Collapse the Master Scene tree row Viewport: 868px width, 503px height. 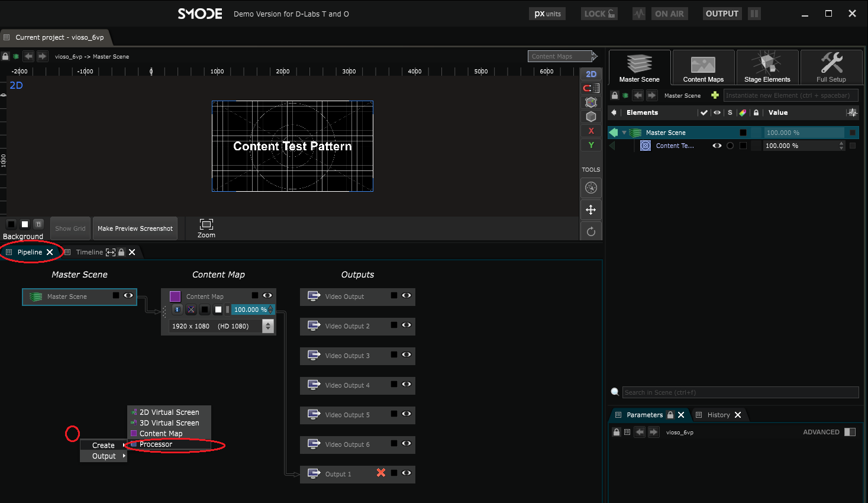tap(624, 133)
